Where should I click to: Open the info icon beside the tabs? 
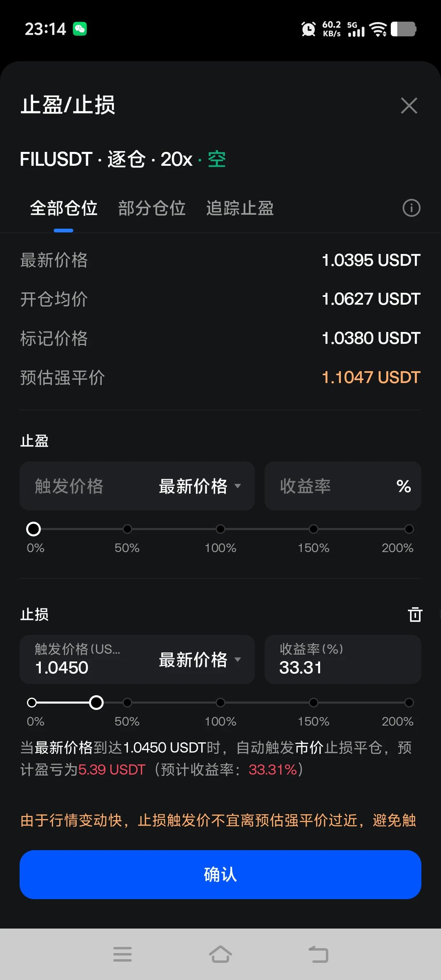click(411, 208)
